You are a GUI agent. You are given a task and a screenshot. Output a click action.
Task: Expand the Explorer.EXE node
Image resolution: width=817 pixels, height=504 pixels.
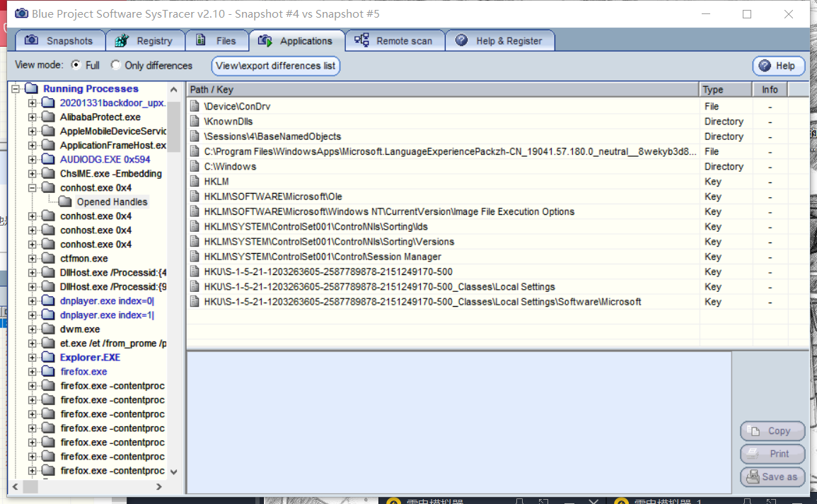(33, 357)
